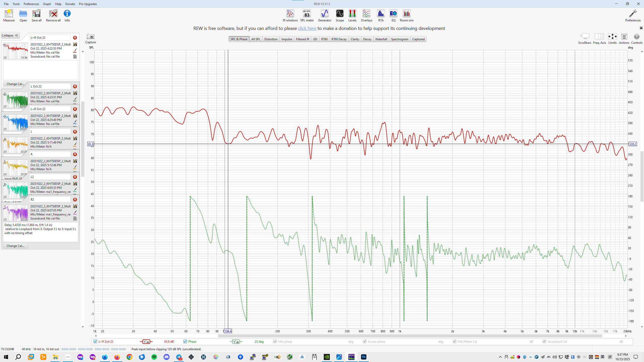Screen dimensions: 644x362
Task: Click the Capture camera icon
Action: tap(90, 37)
